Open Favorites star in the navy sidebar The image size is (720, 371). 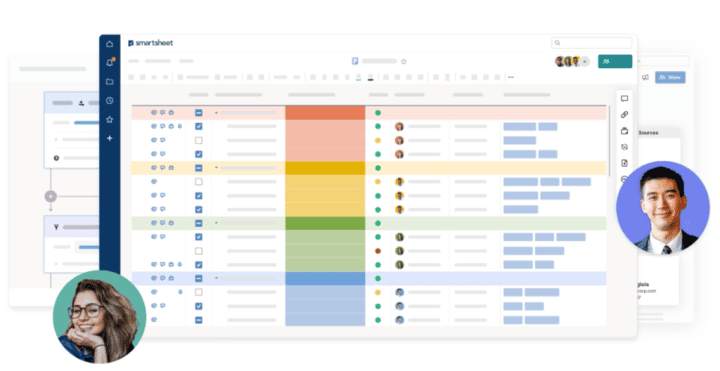tap(109, 119)
